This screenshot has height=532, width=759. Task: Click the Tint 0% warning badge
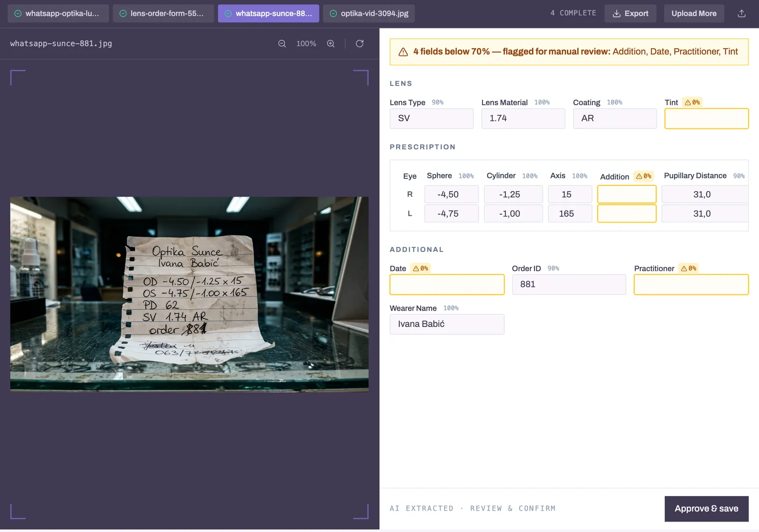tap(692, 102)
